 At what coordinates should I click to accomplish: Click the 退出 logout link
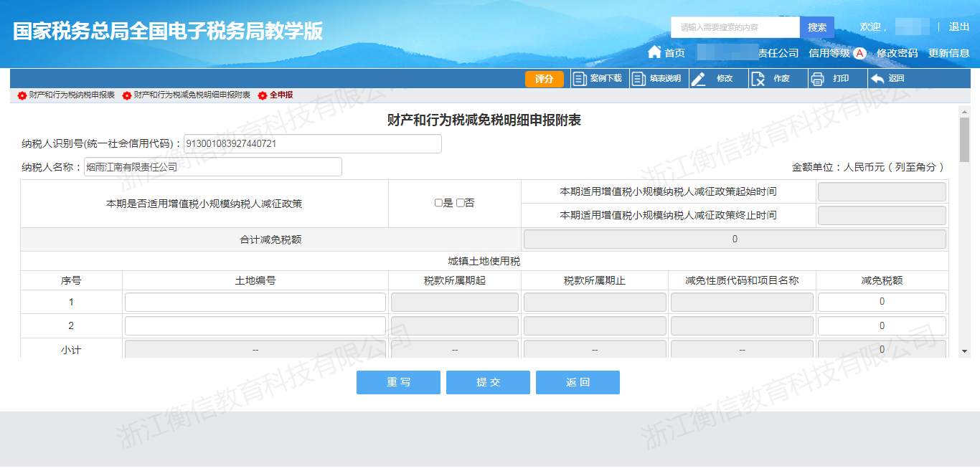959,27
